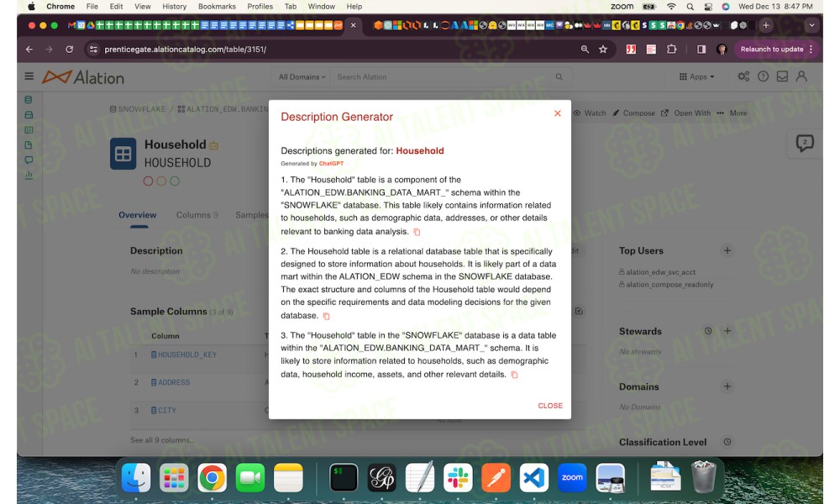This screenshot has width=840, height=504.
Task: Open Alation admin settings gears
Action: pyautogui.click(x=743, y=76)
